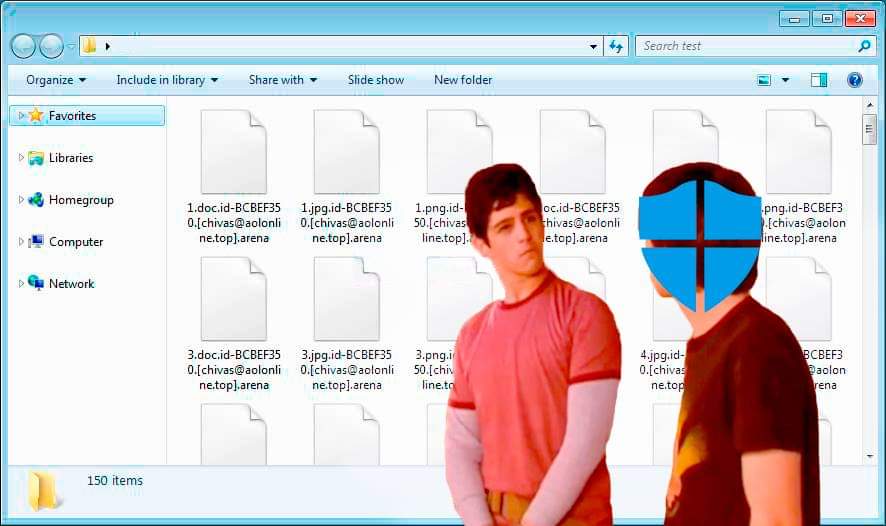Click the 3.jpg.id-BCBEF350 file name text

point(347,370)
